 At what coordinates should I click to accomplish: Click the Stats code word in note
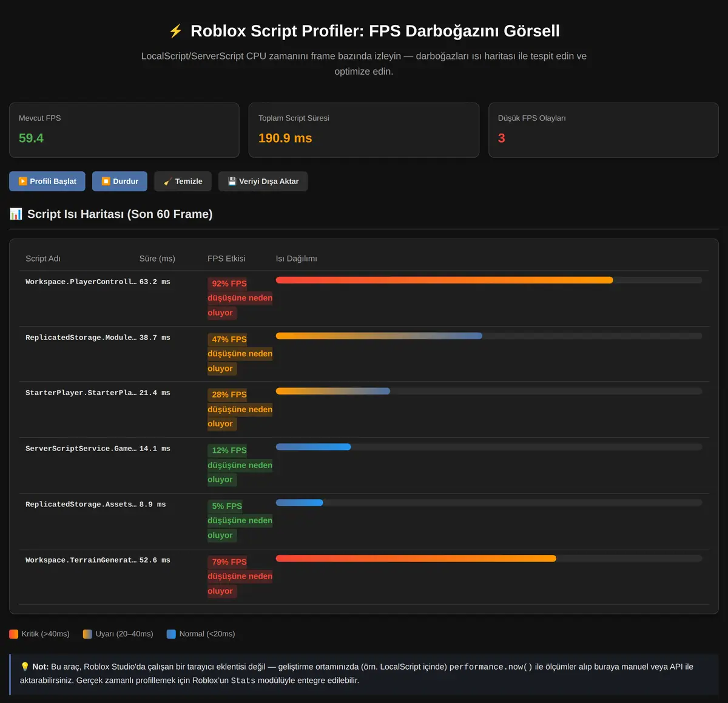tap(243, 681)
